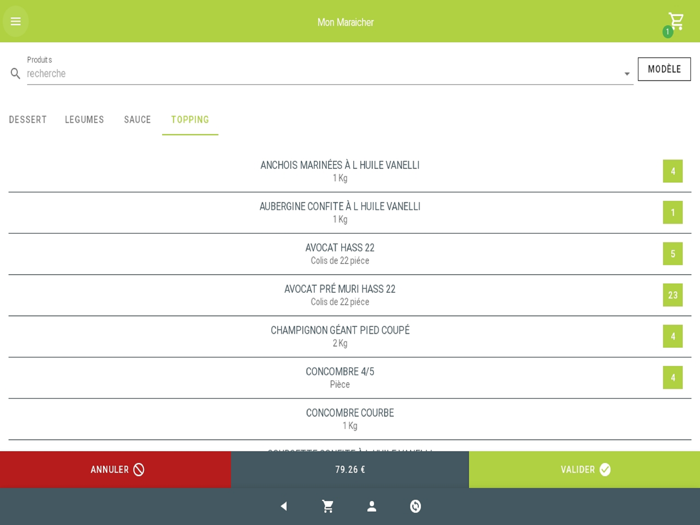The image size is (700, 525).
Task: Open quantity 5 for Avocat Hass 22
Action: pos(673,254)
